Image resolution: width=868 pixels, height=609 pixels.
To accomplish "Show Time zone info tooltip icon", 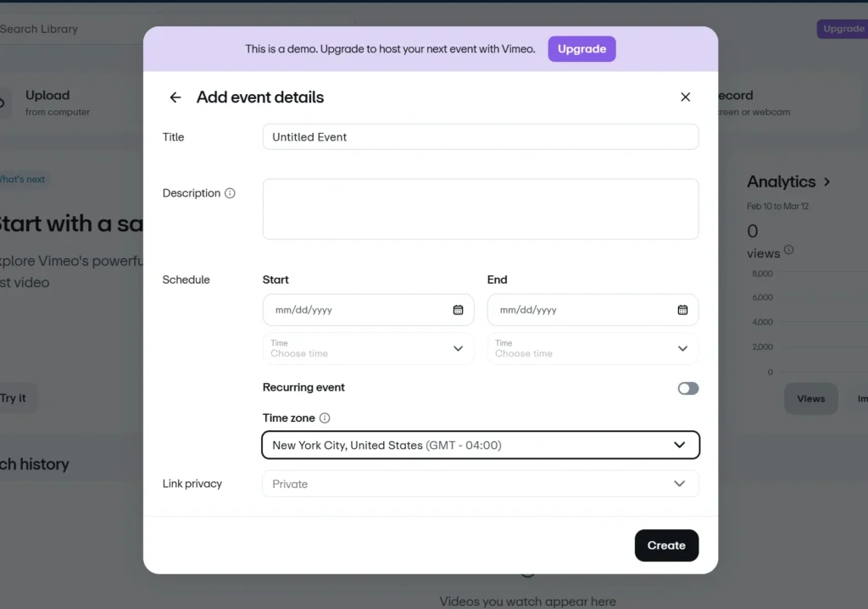I will point(325,418).
